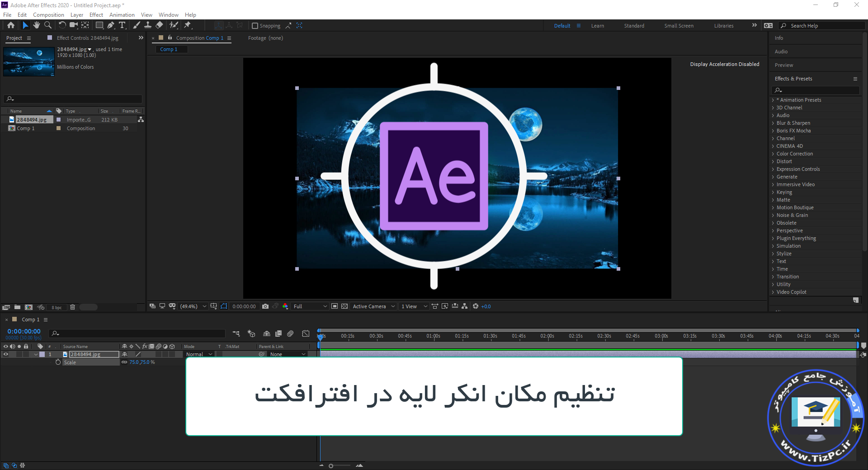This screenshot has width=868, height=470.
Task: Select the Pen tool
Action: coord(111,25)
